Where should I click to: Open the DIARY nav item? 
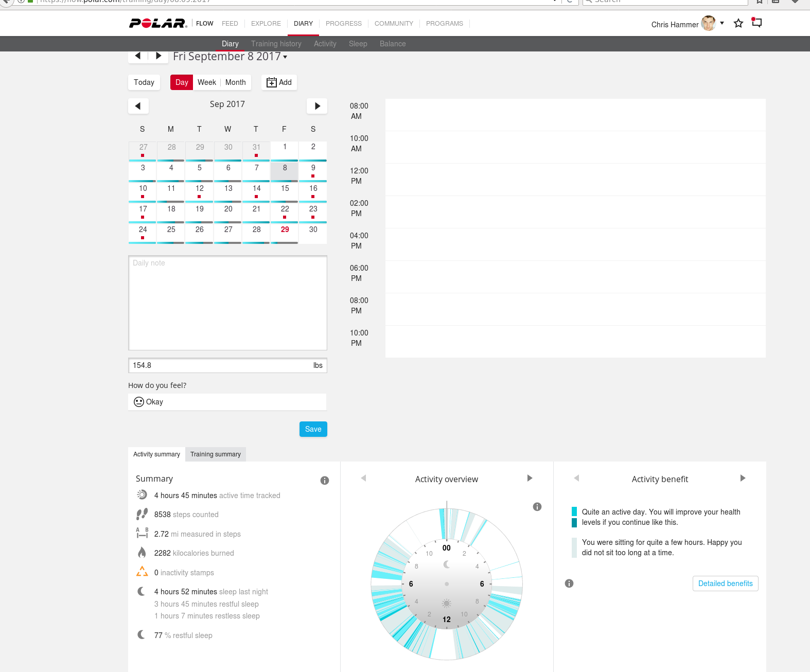pyautogui.click(x=303, y=24)
